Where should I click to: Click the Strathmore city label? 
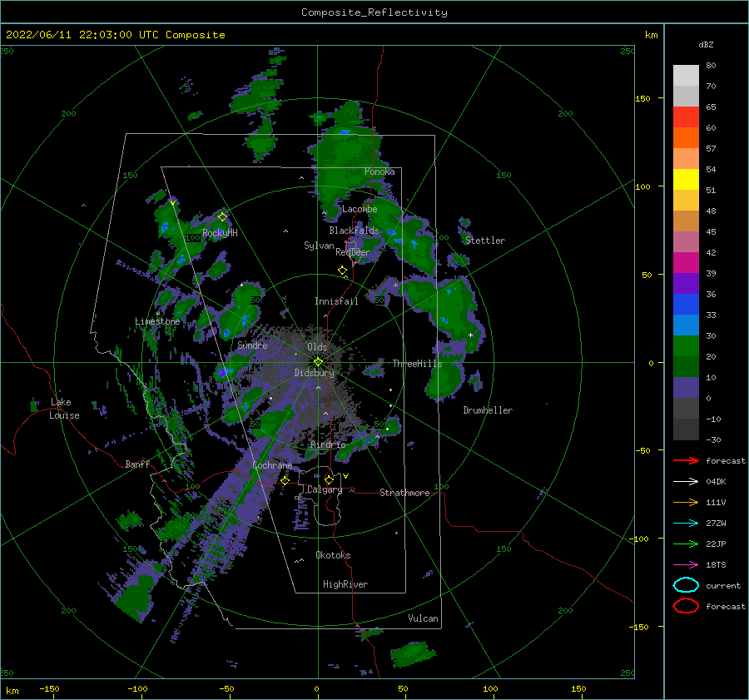click(x=404, y=493)
